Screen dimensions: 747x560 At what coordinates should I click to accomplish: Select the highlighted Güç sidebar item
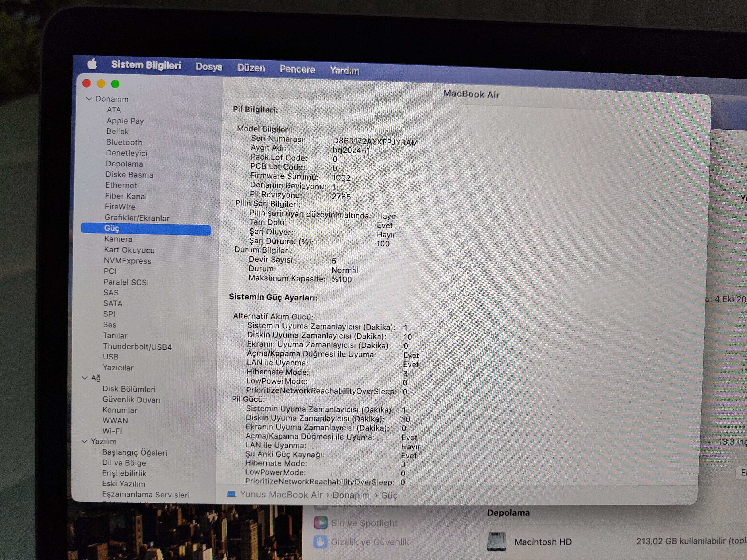[146, 229]
